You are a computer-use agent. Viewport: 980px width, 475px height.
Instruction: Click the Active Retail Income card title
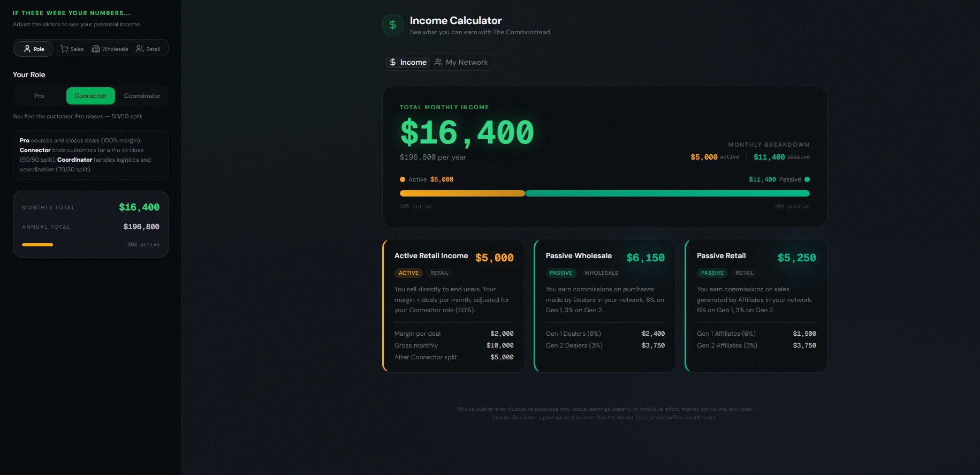click(x=431, y=255)
